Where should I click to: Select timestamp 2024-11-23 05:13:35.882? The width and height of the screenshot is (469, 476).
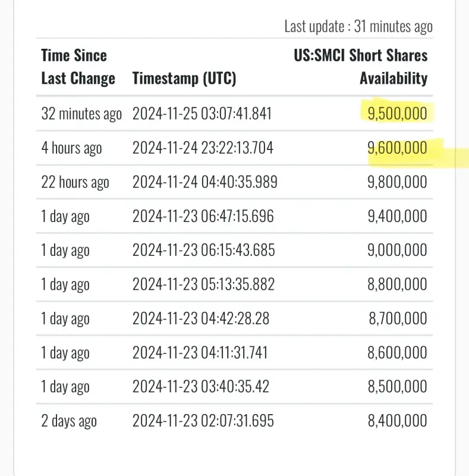203,284
